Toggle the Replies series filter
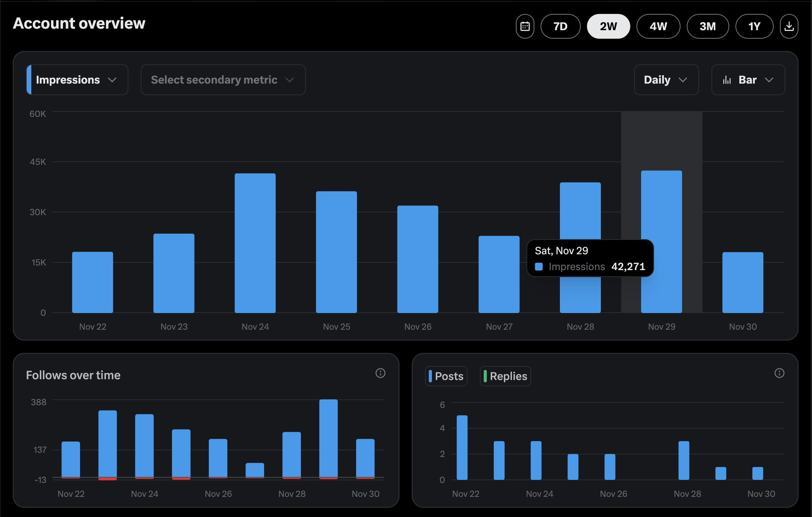The width and height of the screenshot is (812, 517). pos(505,376)
